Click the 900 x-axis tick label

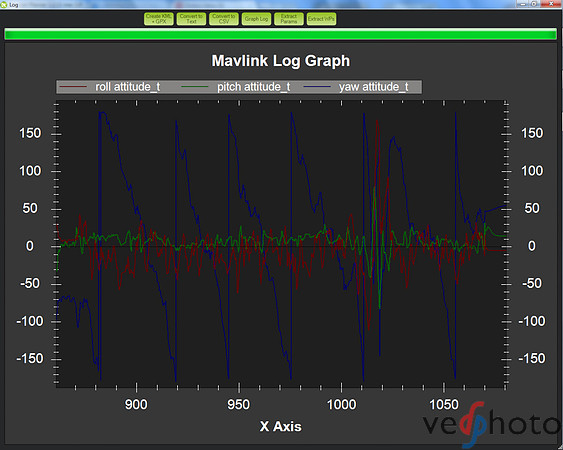(x=136, y=405)
